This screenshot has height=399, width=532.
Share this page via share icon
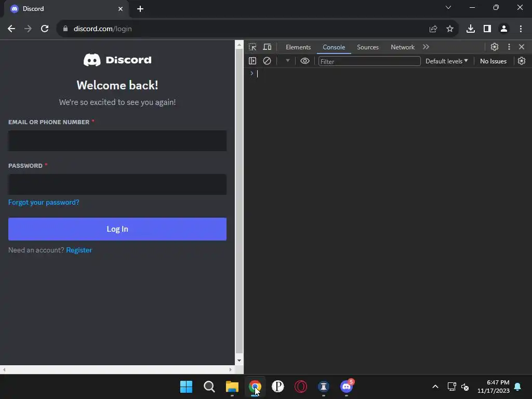(x=433, y=29)
